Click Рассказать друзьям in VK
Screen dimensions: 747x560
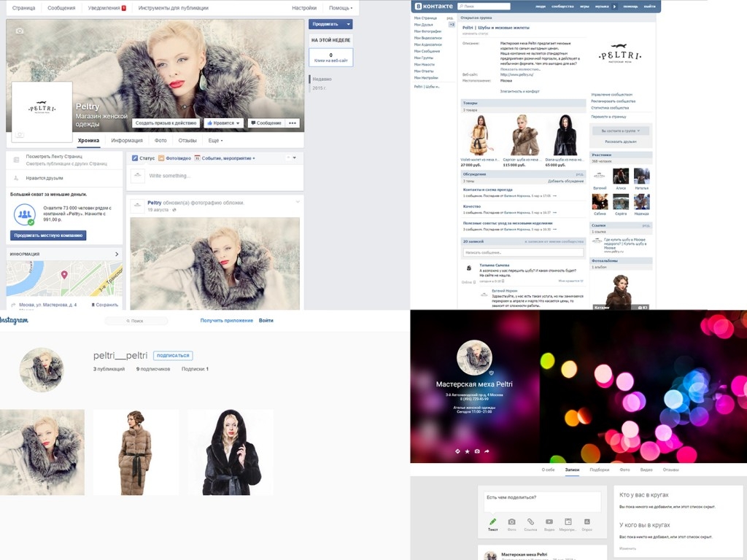621,141
